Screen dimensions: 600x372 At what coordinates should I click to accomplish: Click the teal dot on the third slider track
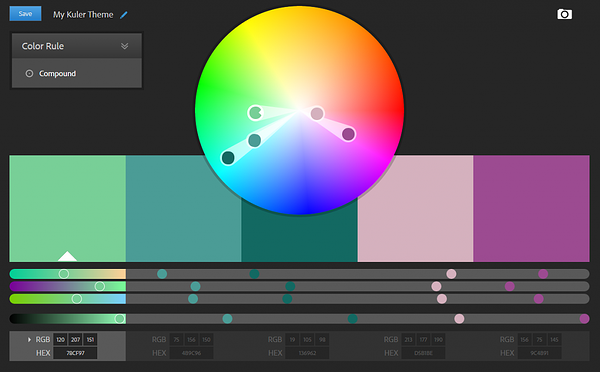pyautogui.click(x=193, y=299)
